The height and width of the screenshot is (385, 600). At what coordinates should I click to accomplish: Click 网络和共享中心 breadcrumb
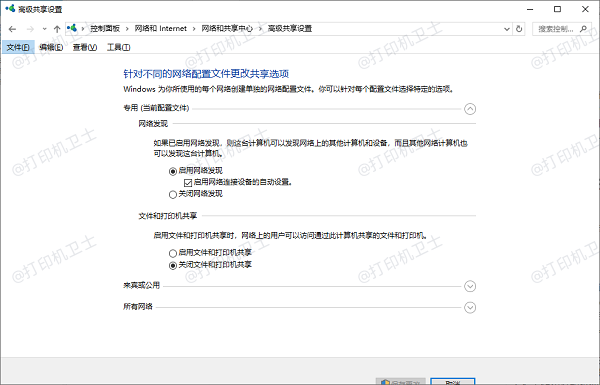coord(227,29)
